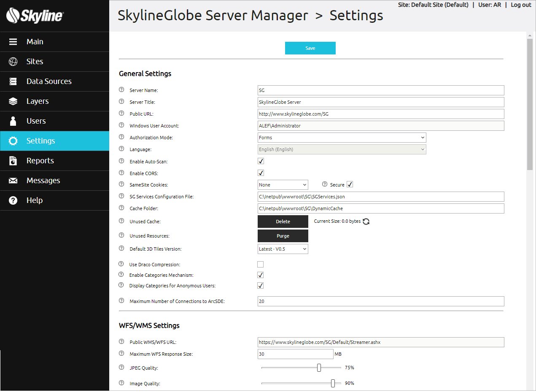The image size is (536, 392).
Task: Show help for Server Name
Action: tap(121, 90)
